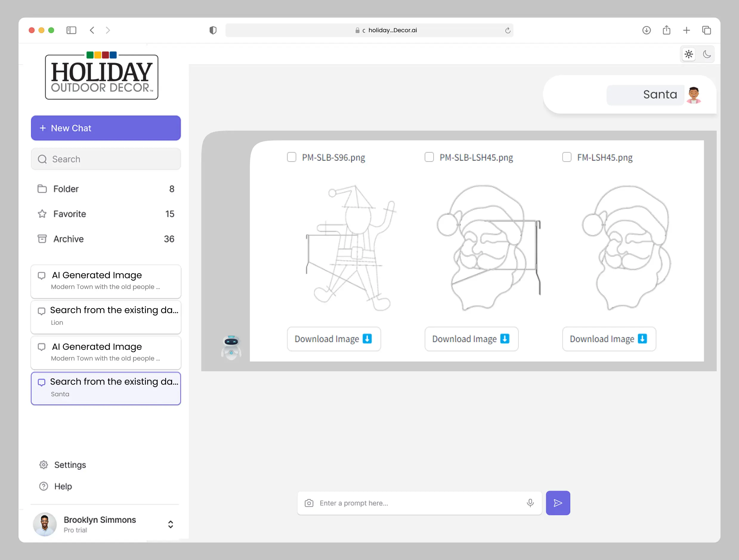Click the light mode sun icon
The image size is (739, 560).
coord(689,54)
